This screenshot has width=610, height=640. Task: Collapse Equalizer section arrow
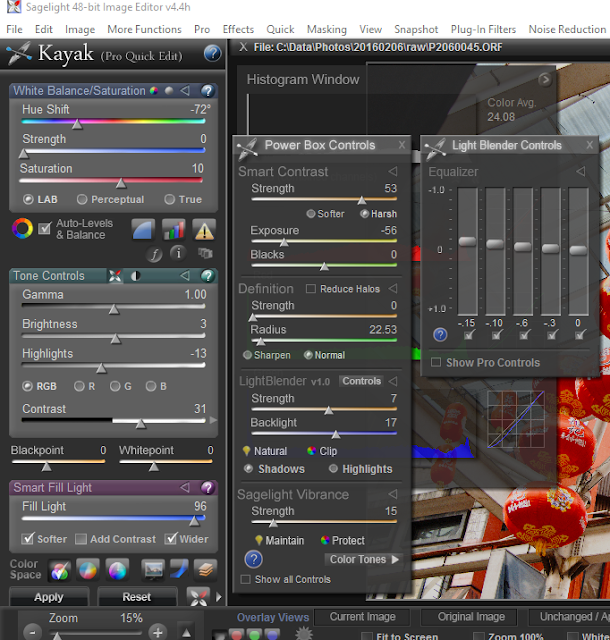[581, 171]
